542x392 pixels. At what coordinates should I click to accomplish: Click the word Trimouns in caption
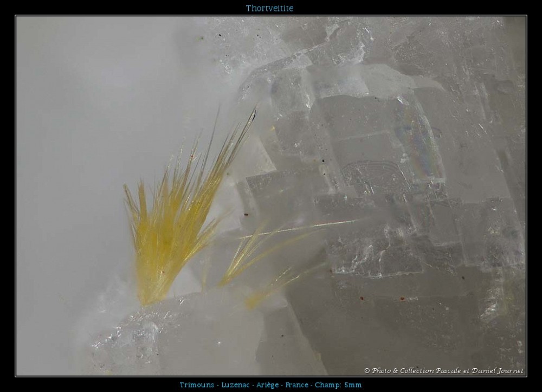[196, 385]
